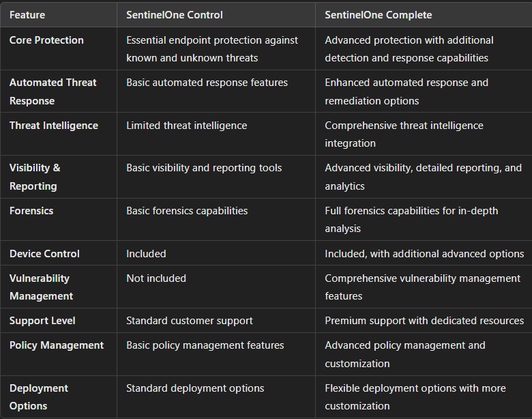The height and width of the screenshot is (419, 532).
Task: Click the Forensics feature label
Action: 31,211
